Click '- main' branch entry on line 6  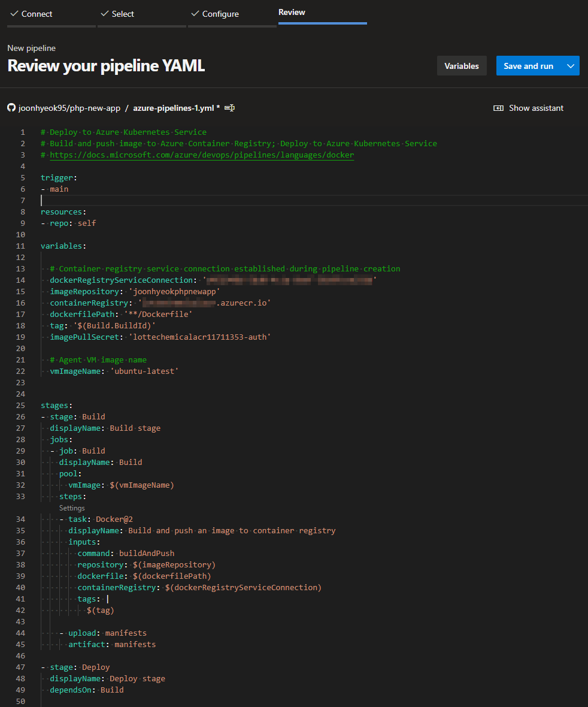click(54, 189)
